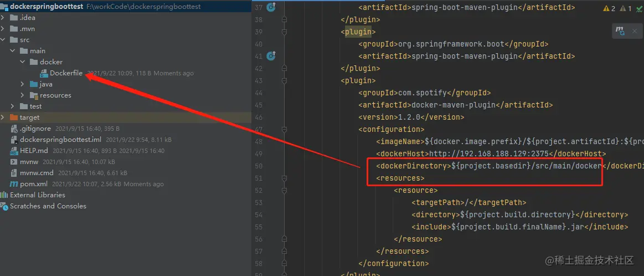Click the fold end marker on line 56
Screen dimensions: 644x276
[284, 239]
